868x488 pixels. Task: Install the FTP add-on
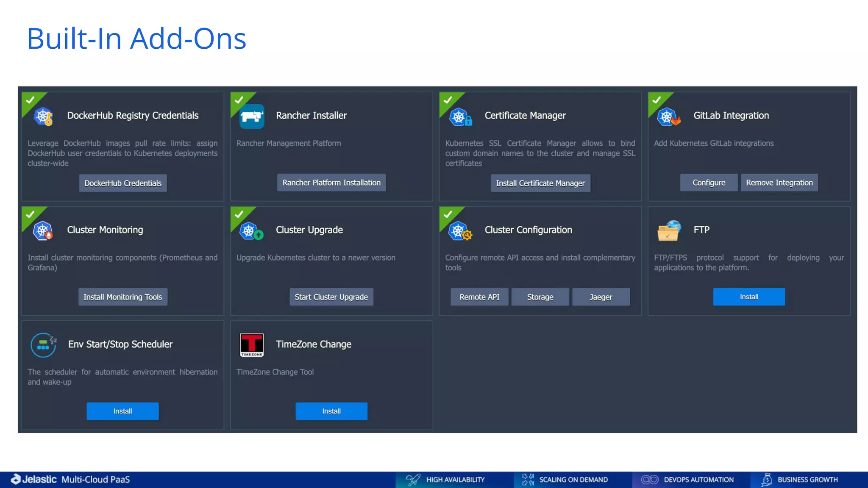coord(749,297)
